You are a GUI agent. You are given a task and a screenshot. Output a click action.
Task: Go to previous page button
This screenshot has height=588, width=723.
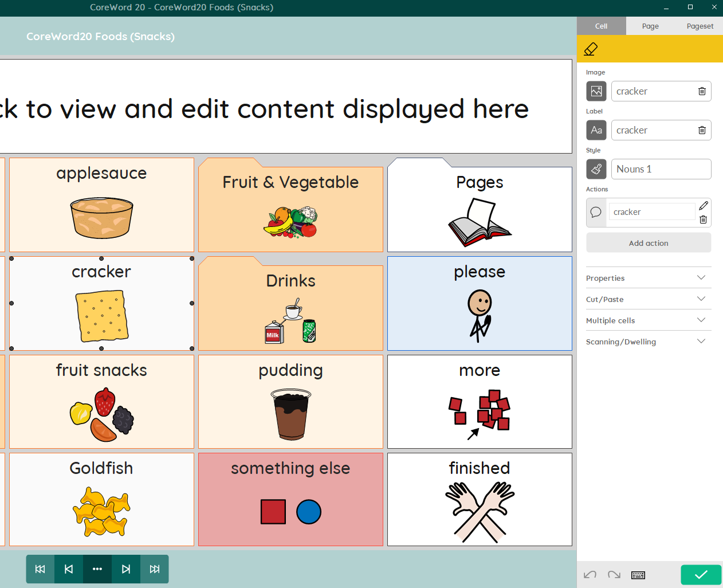69,569
